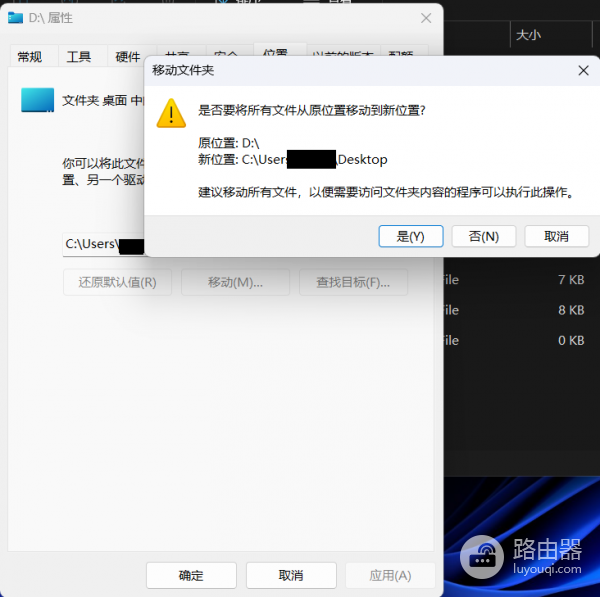Close the D:\ 属性 window

426,18
